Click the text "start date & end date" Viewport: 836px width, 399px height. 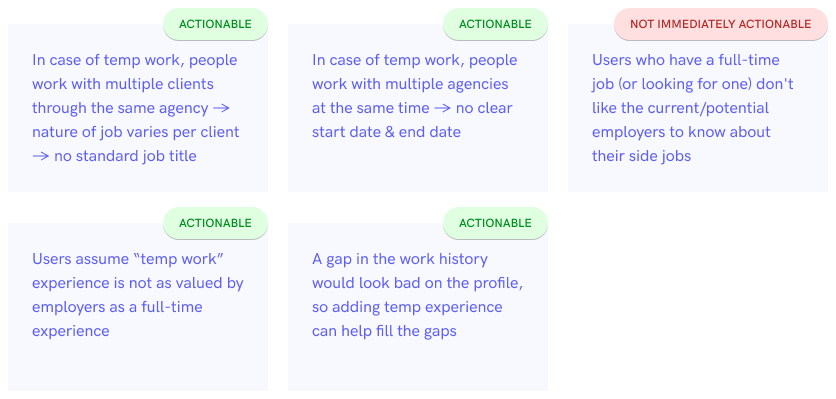point(386,132)
